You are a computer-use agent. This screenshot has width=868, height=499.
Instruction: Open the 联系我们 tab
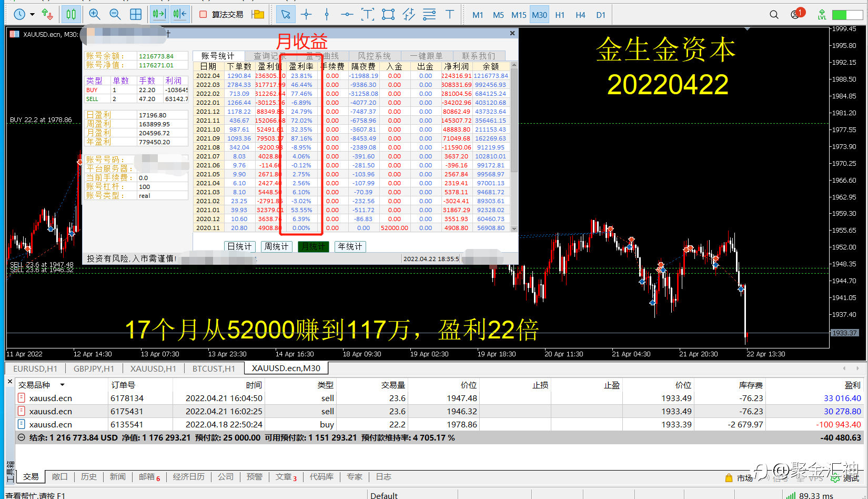[x=478, y=56]
